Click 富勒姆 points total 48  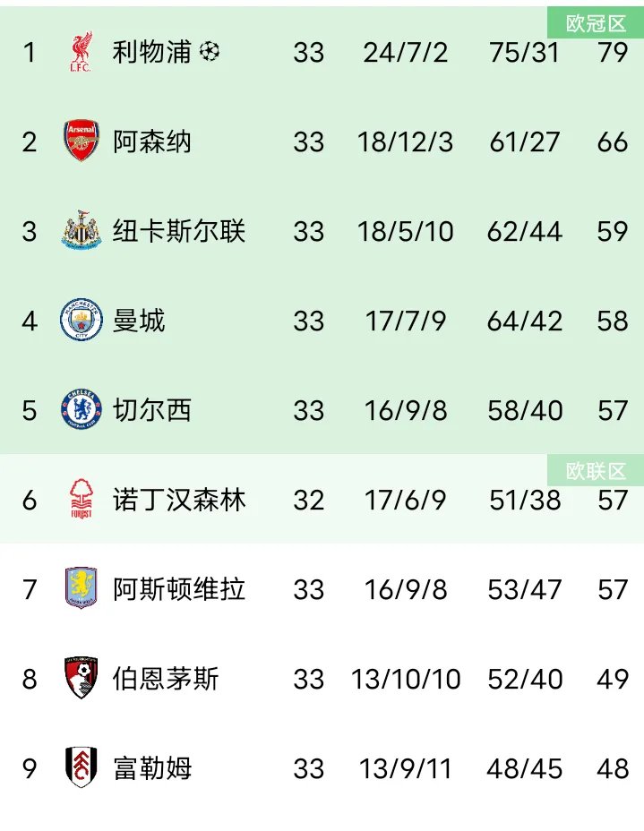coord(612,768)
